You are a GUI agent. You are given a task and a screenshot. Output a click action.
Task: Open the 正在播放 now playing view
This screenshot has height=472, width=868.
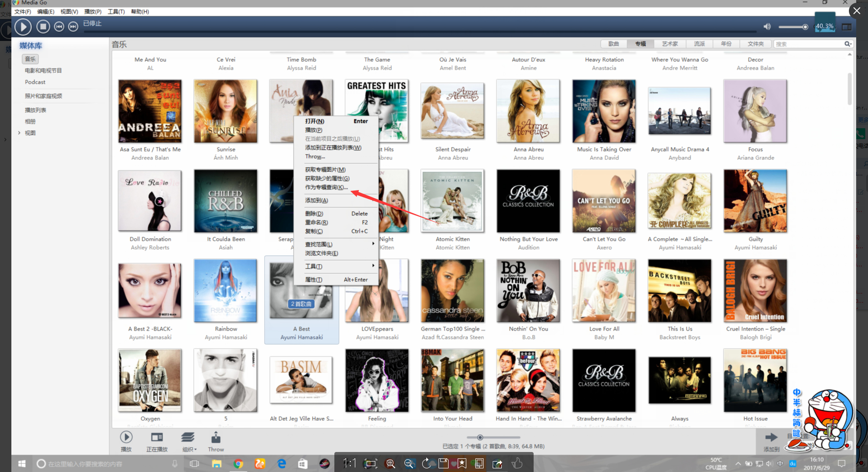[157, 441]
